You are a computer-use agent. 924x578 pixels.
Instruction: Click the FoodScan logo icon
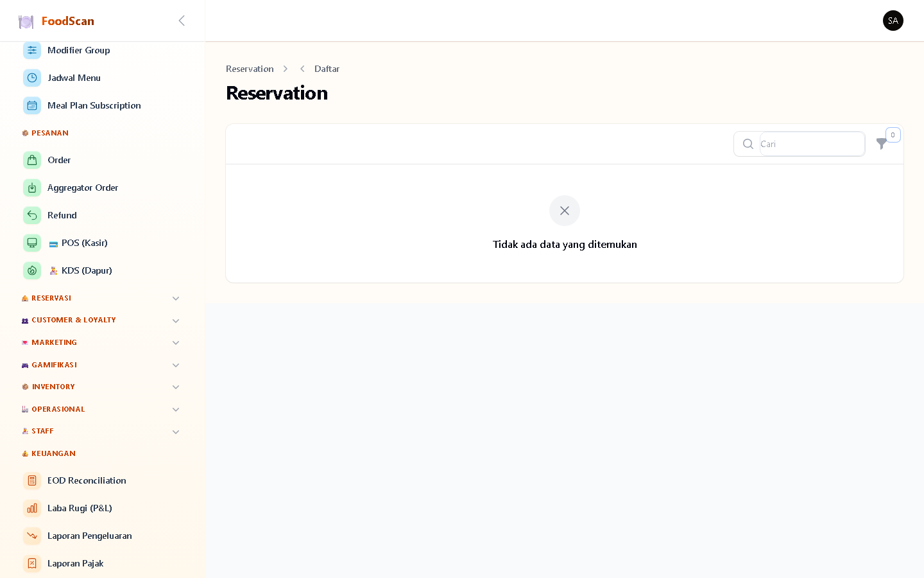26,22
